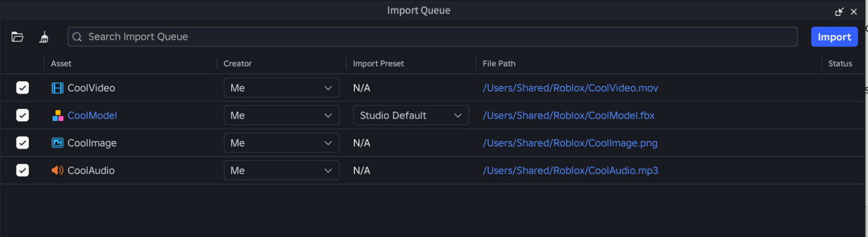Screen dimensions: 868x237
Task: Click the CoolVideo film strip icon
Action: click(x=57, y=88)
